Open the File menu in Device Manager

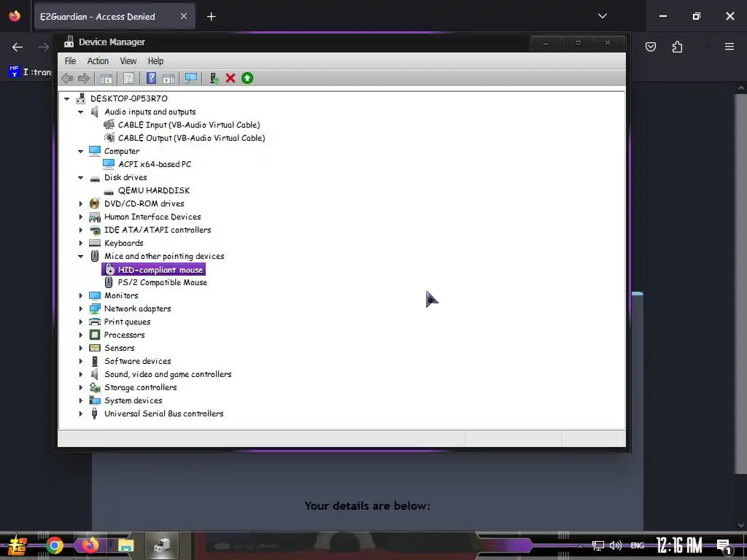click(x=70, y=61)
